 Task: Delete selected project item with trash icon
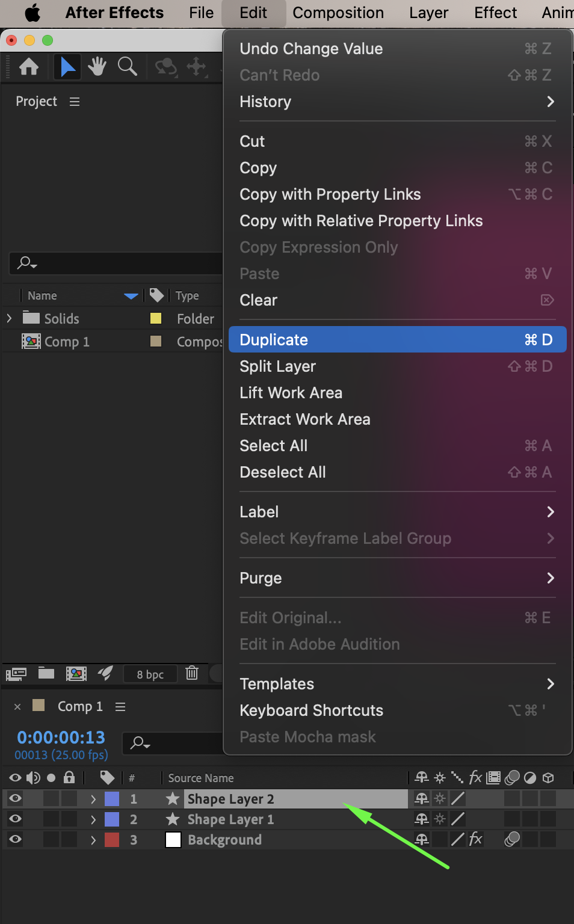click(192, 673)
